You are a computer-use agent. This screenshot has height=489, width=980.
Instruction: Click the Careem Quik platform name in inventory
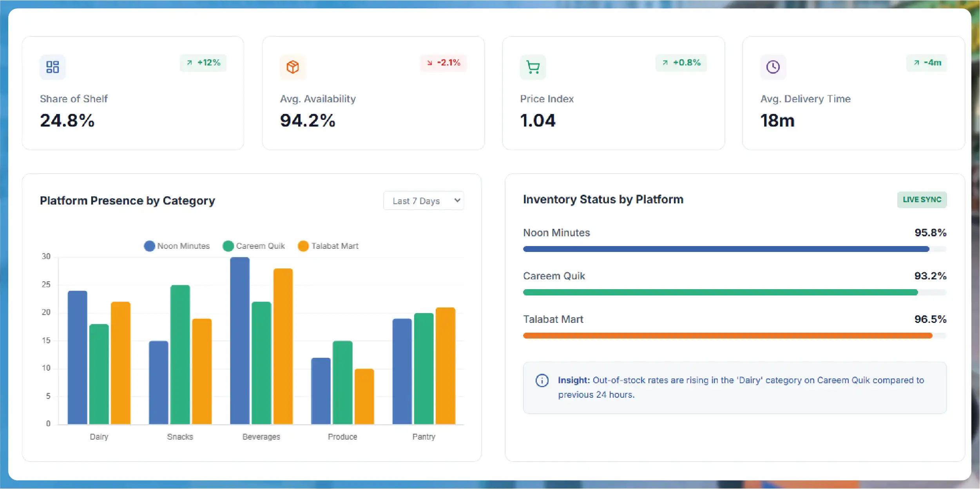[x=554, y=276]
